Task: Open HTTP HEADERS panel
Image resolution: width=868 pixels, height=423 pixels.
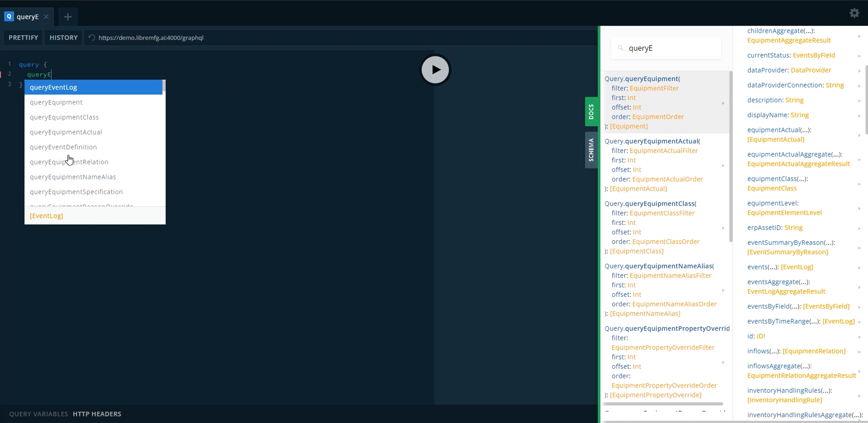Action: [x=97, y=414]
